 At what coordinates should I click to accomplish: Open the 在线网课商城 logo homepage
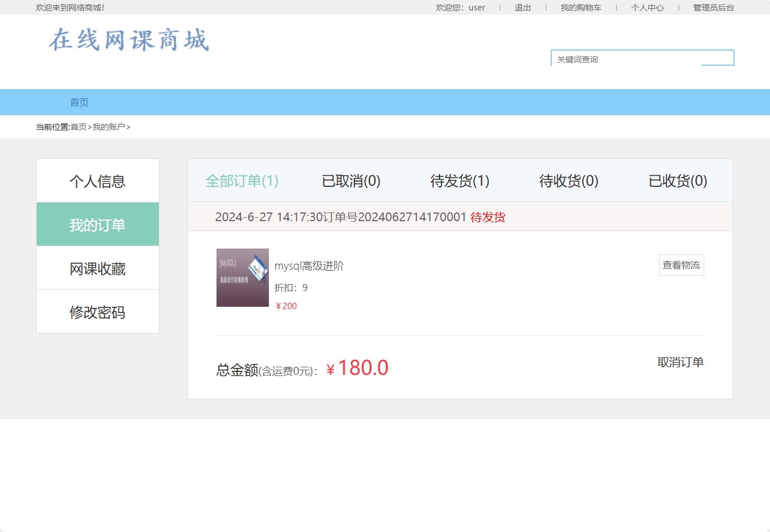click(x=129, y=41)
